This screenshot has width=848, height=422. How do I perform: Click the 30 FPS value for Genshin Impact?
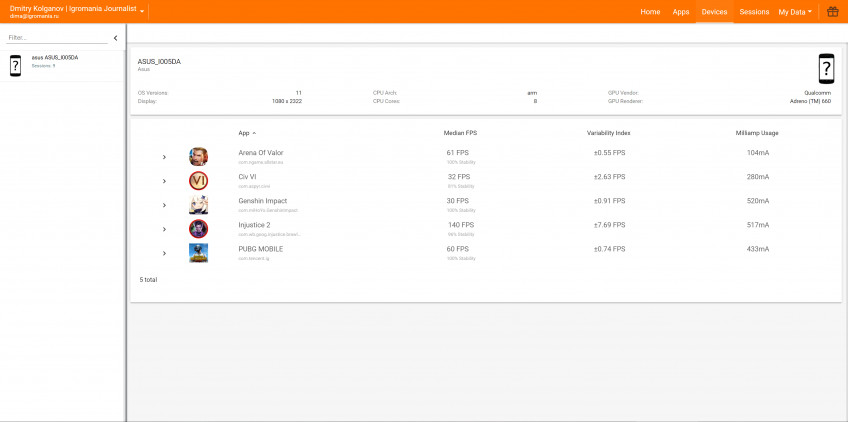pyautogui.click(x=458, y=201)
